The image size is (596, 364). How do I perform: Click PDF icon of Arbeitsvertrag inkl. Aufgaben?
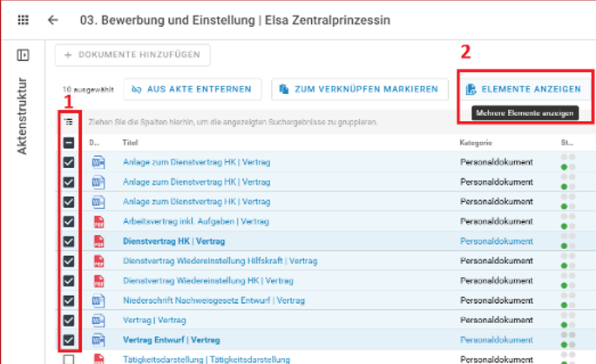tap(98, 222)
